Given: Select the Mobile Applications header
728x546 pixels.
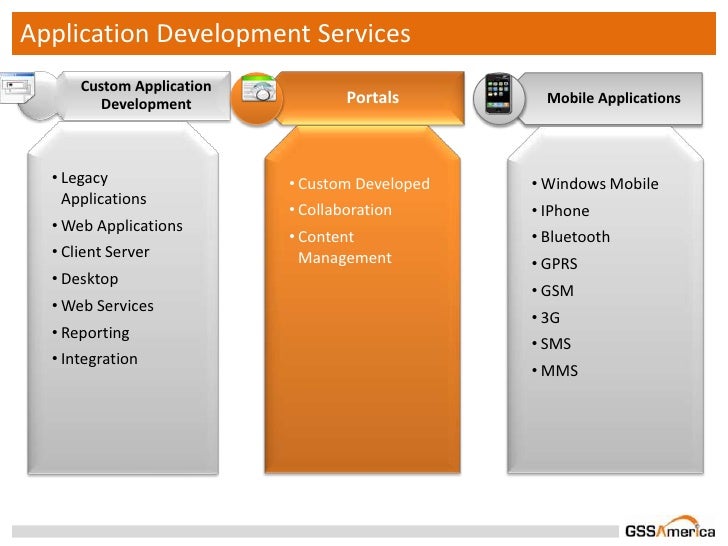Looking at the screenshot, I should pyautogui.click(x=613, y=98).
